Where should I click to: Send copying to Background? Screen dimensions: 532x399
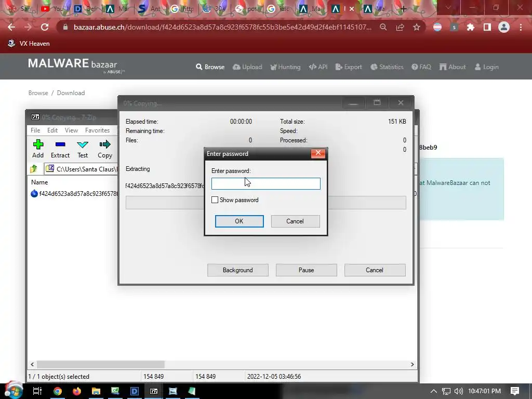coord(238,270)
